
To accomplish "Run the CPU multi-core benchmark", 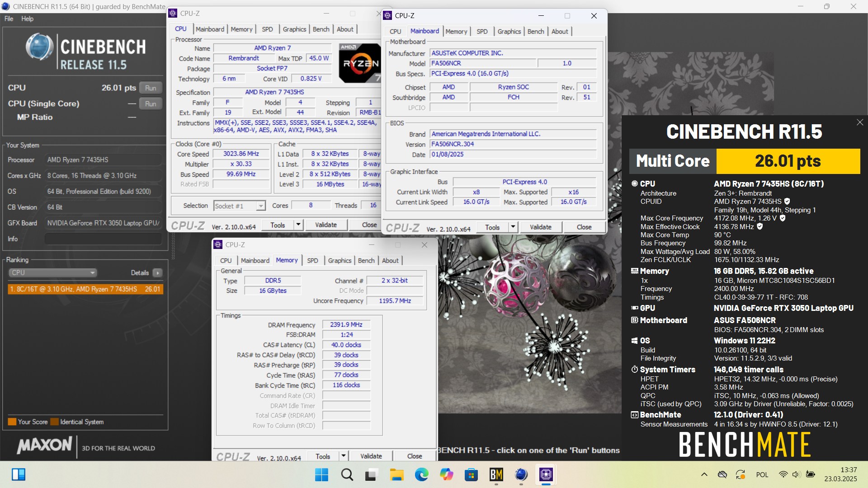I will coord(151,88).
